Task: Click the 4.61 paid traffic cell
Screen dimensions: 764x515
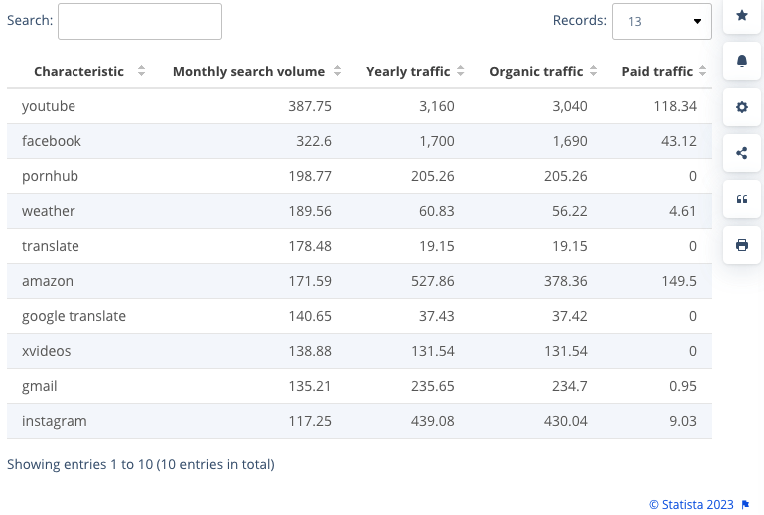Action: coord(683,211)
